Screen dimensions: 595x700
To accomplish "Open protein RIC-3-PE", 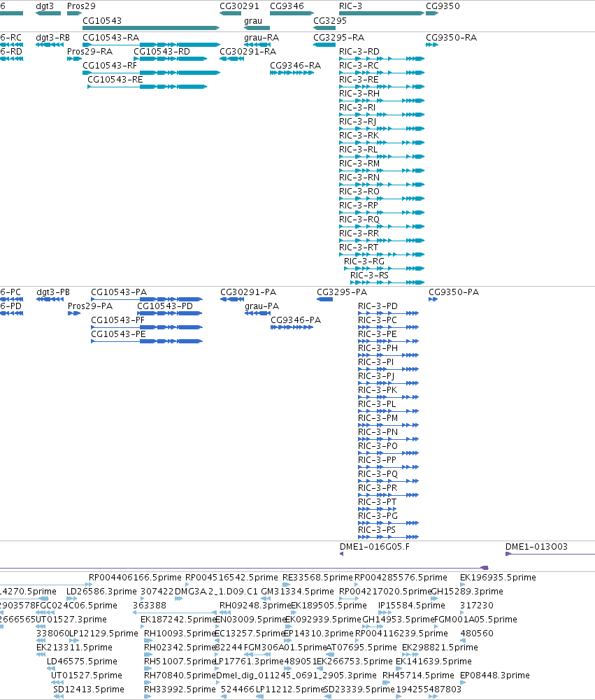I will point(388,341).
